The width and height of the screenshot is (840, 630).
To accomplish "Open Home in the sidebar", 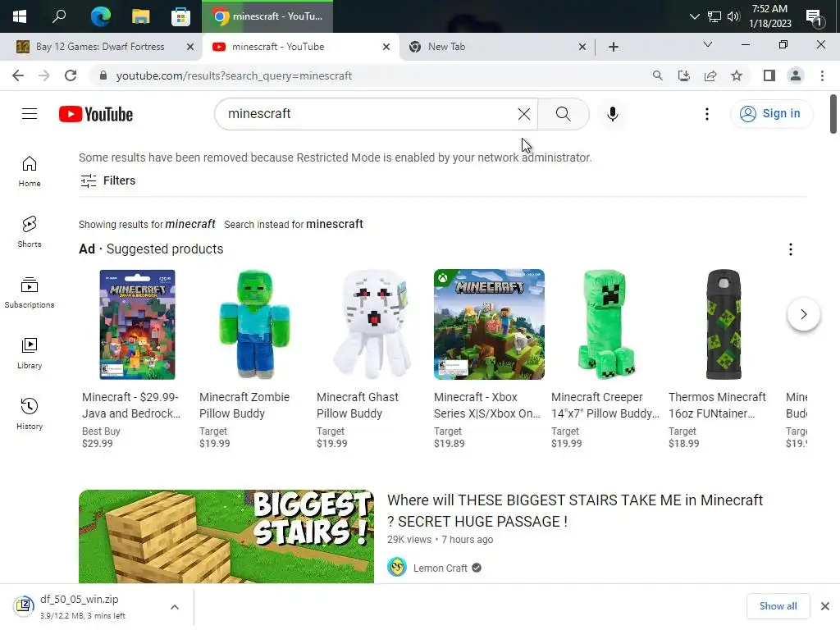I will (x=30, y=171).
